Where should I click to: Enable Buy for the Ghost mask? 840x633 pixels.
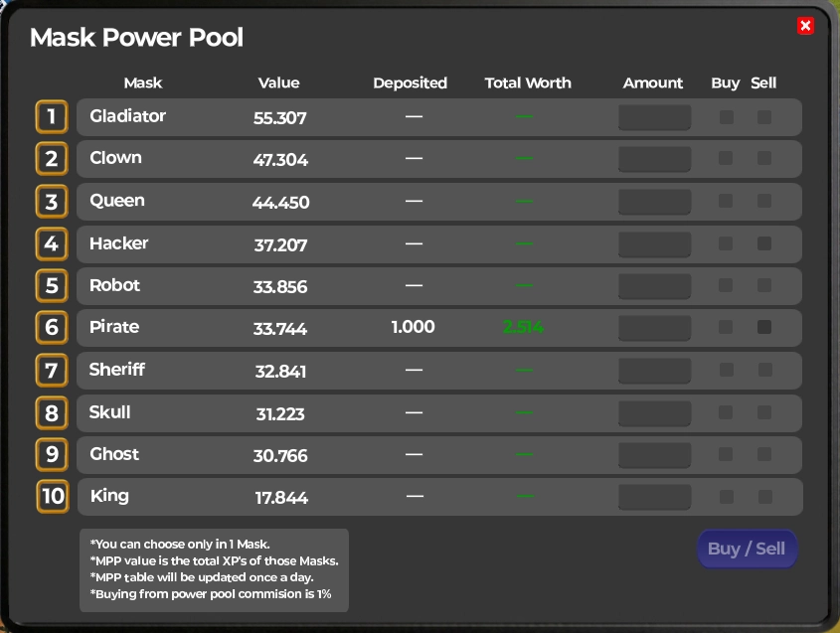[726, 454]
